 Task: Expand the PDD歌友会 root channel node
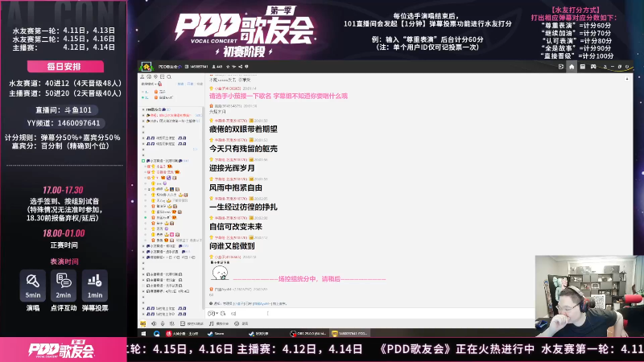[x=143, y=109]
